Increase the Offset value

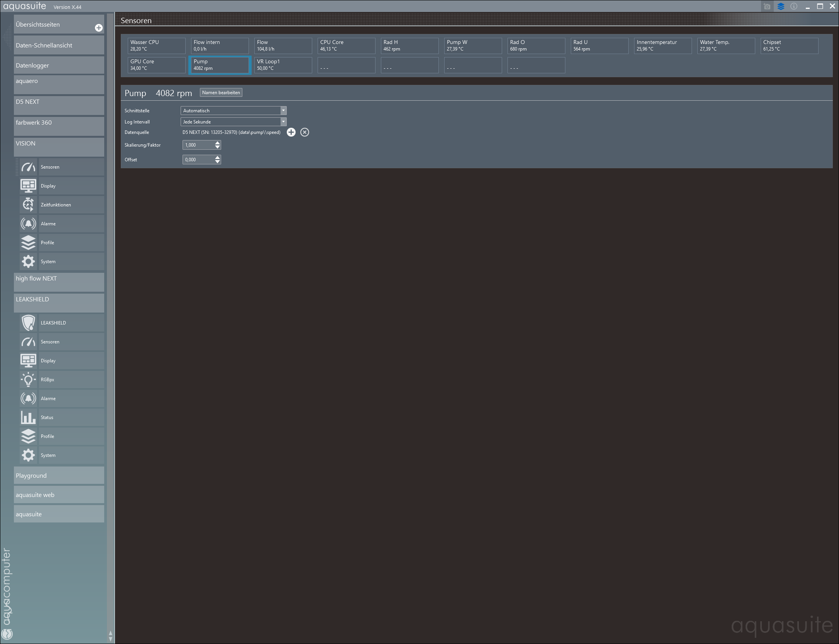pyautogui.click(x=218, y=157)
